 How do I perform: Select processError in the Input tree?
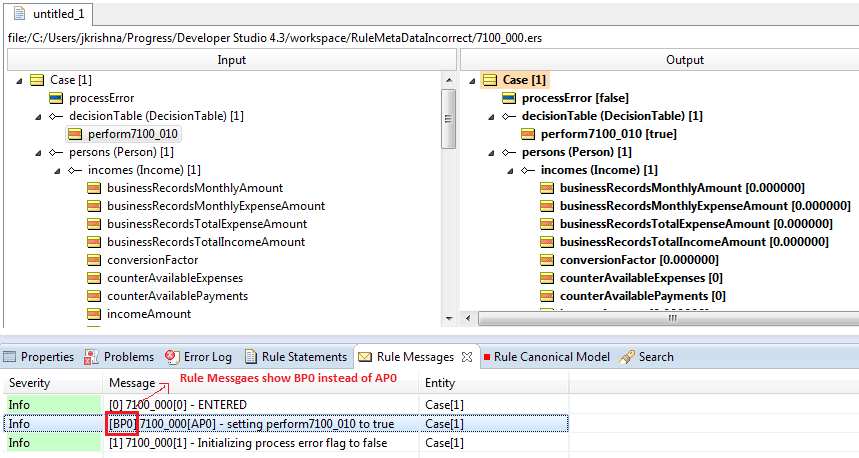[x=101, y=98]
